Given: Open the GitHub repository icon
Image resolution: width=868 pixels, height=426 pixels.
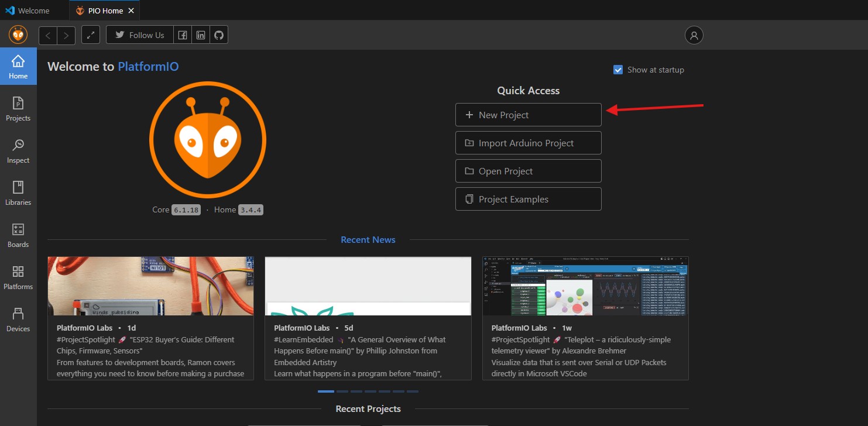Looking at the screenshot, I should coord(219,35).
